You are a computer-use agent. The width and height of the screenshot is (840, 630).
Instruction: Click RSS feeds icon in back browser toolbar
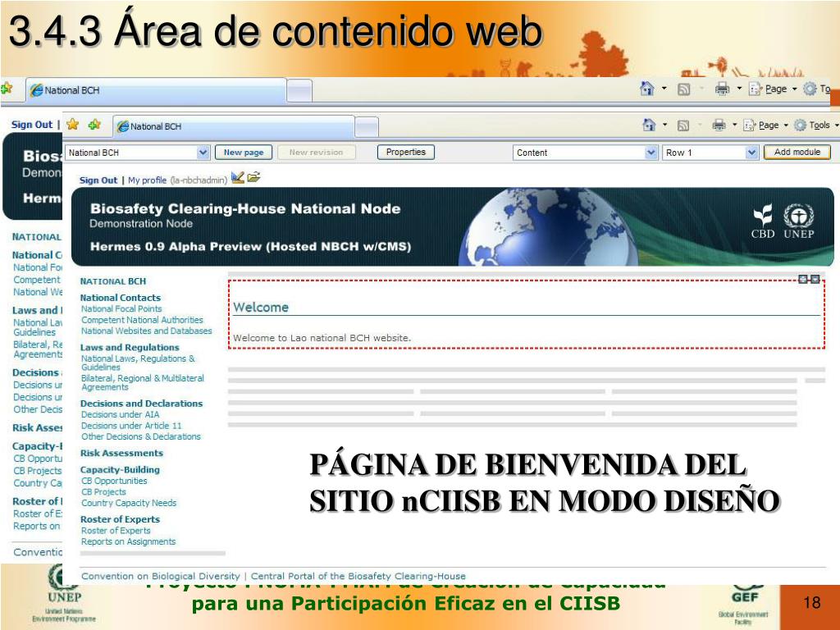(x=683, y=89)
